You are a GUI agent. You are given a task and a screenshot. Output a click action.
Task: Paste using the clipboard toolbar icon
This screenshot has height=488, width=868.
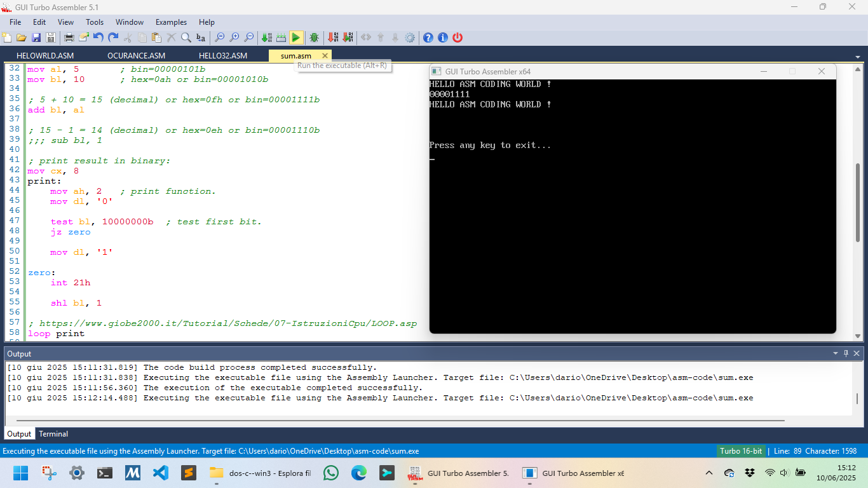[157, 37]
